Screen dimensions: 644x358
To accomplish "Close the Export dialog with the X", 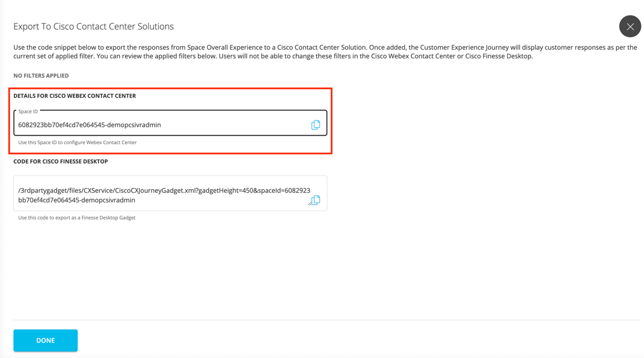I will click(630, 26).
